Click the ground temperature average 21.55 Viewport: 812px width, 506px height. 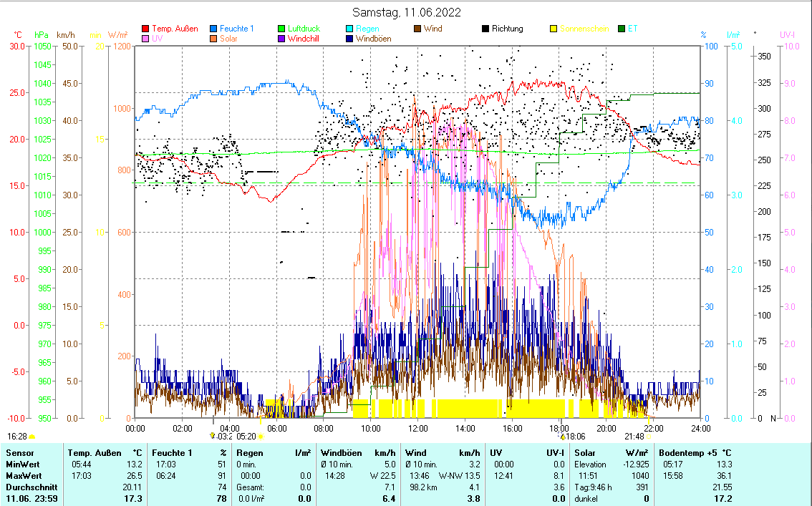tap(722, 487)
